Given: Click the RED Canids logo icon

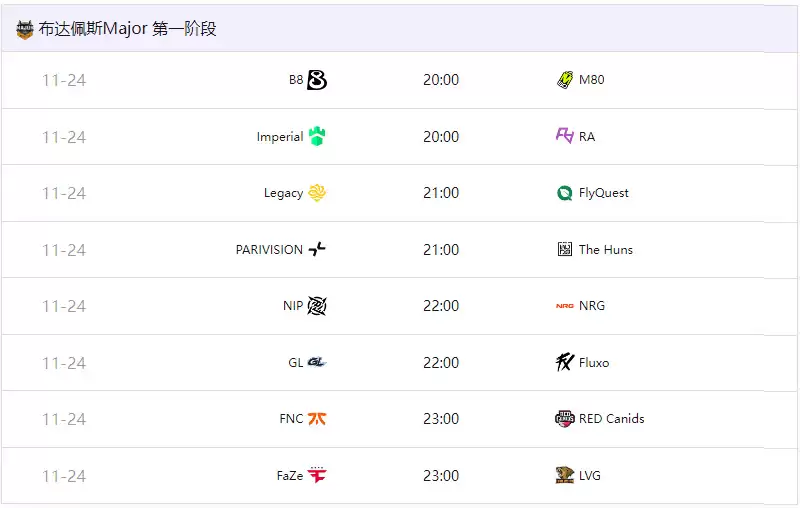Looking at the screenshot, I should tap(565, 419).
